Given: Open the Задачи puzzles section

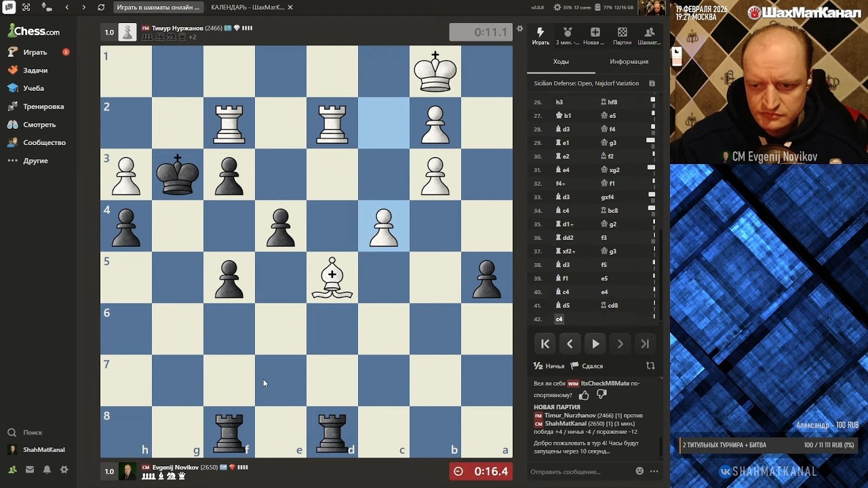Looking at the screenshot, I should [35, 70].
